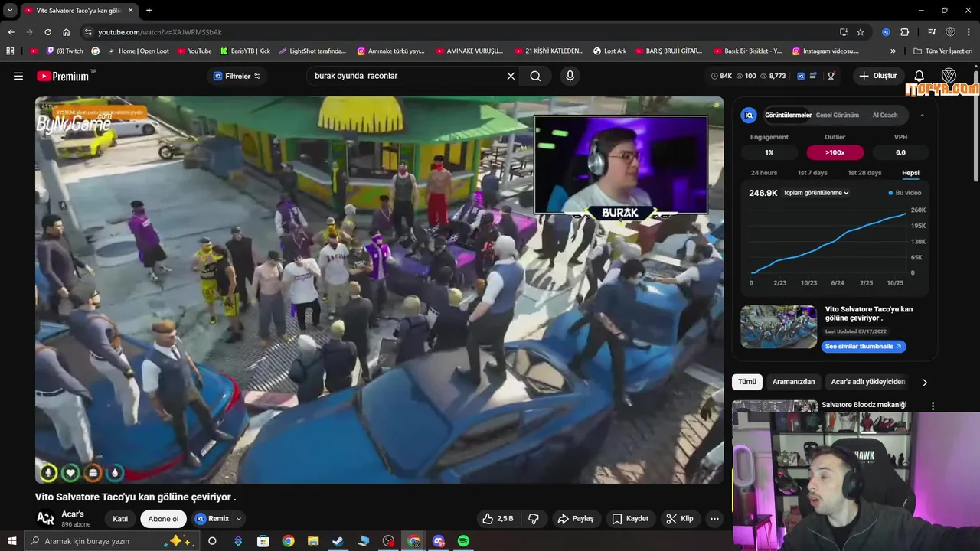The width and height of the screenshot is (980, 551).
Task: Click the Engagement 1% value
Action: click(769, 152)
